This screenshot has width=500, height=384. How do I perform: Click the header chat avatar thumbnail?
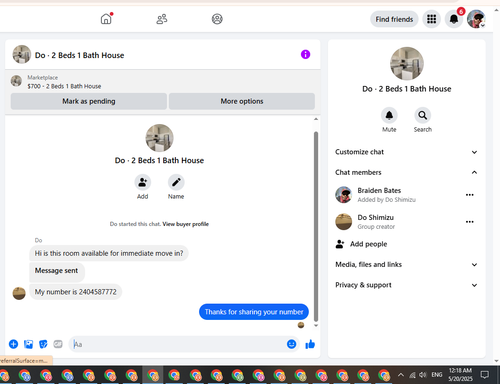pos(22,54)
